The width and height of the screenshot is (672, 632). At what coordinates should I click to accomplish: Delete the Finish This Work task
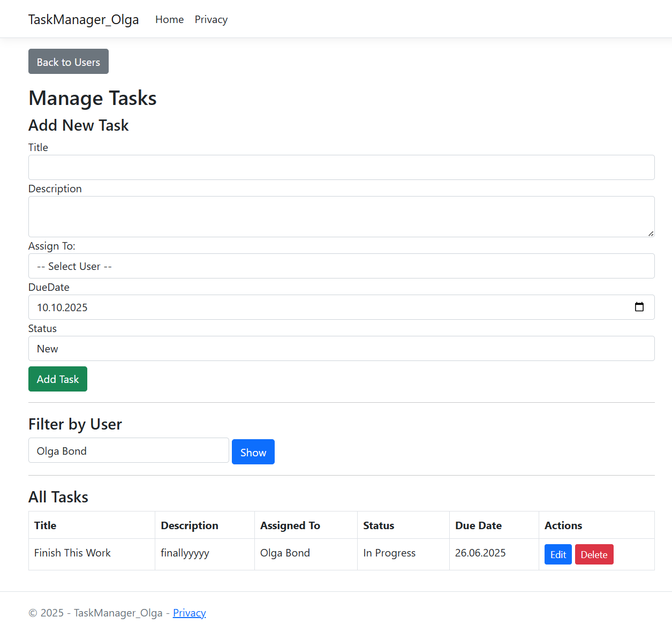[594, 555]
